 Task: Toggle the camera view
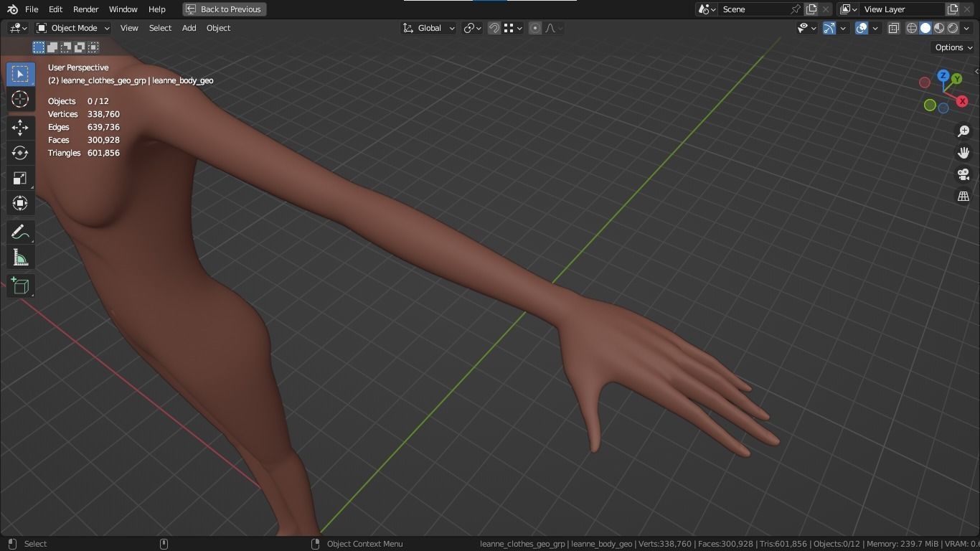(963, 174)
